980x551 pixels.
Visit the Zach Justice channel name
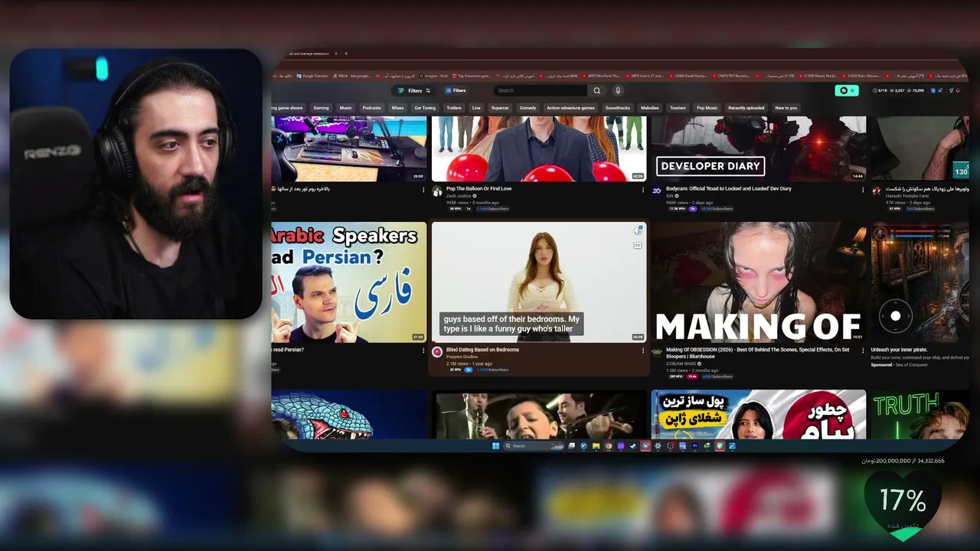pyautogui.click(x=459, y=196)
